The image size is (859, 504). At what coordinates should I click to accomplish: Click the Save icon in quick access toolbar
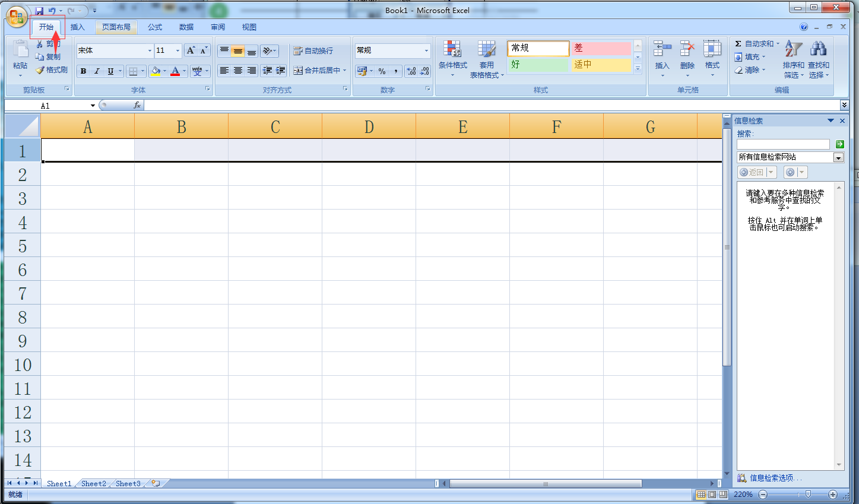[x=39, y=11]
